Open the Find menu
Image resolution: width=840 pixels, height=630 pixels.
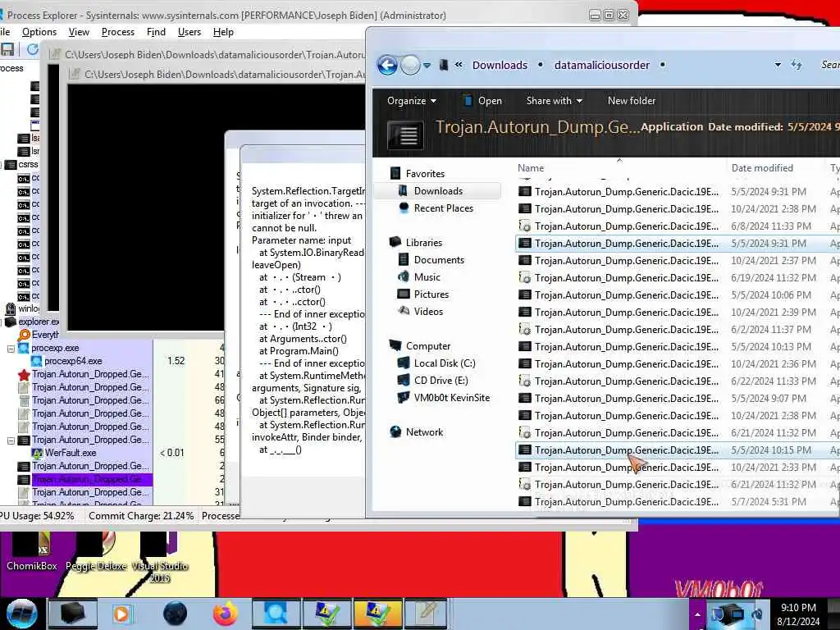[156, 32]
